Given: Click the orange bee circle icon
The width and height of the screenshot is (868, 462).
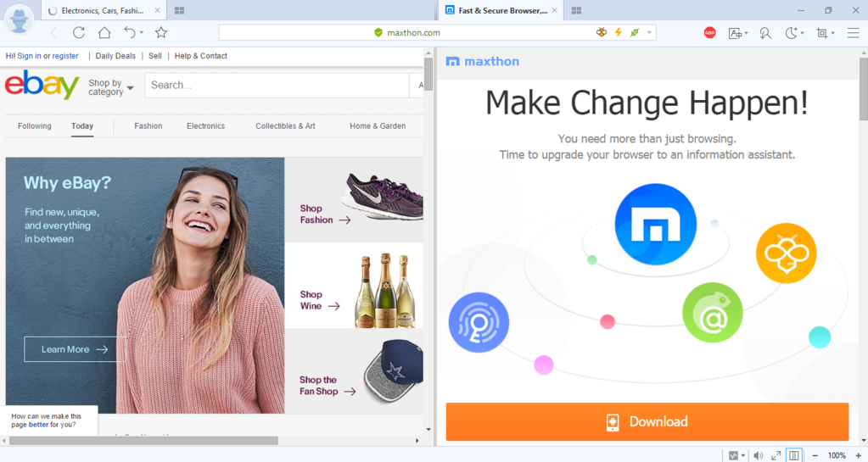Looking at the screenshot, I should (786, 253).
